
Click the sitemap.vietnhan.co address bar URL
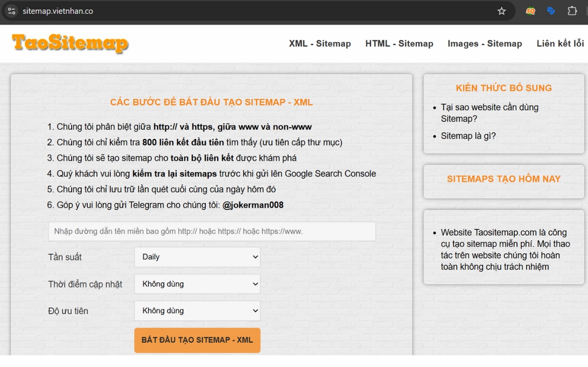(x=57, y=11)
